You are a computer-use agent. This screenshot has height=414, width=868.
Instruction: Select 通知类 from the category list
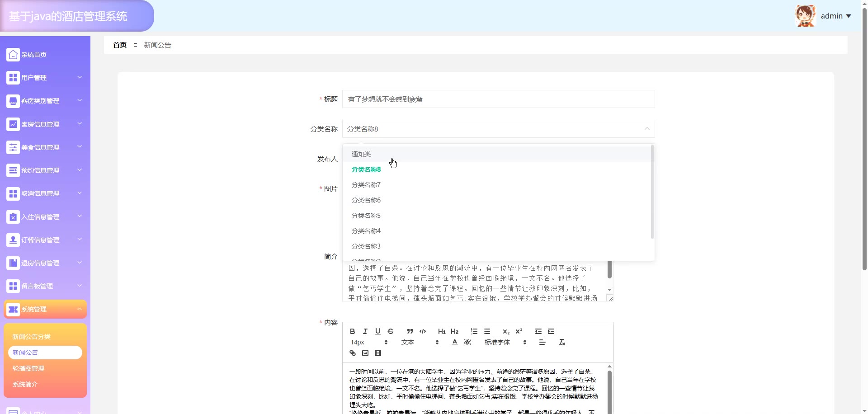[x=496, y=154]
